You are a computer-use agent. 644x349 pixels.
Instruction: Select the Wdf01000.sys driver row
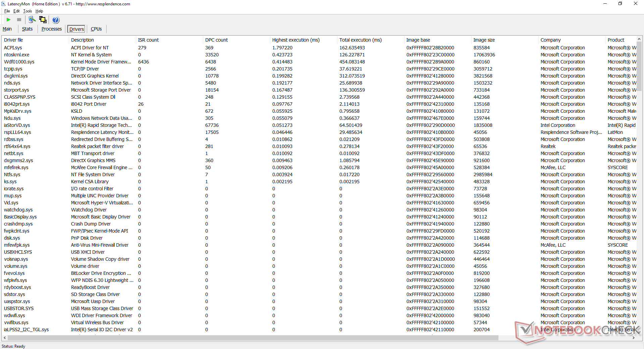pos(319,62)
